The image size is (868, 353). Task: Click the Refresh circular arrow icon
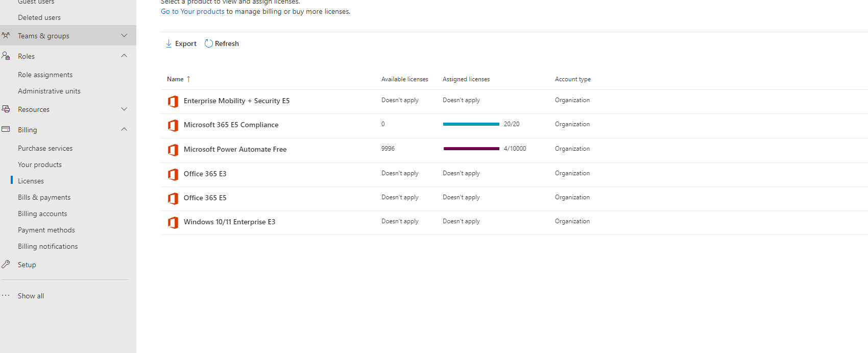point(208,43)
